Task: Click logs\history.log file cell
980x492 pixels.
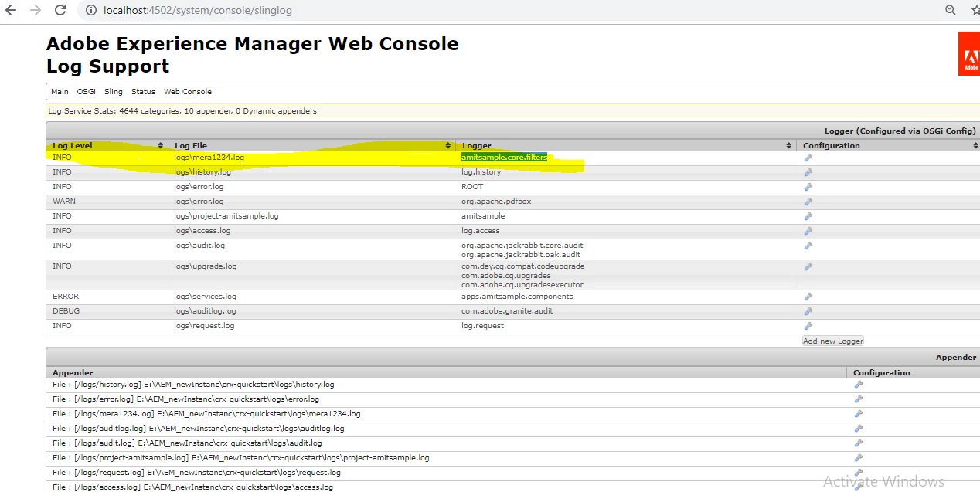Action: click(202, 172)
